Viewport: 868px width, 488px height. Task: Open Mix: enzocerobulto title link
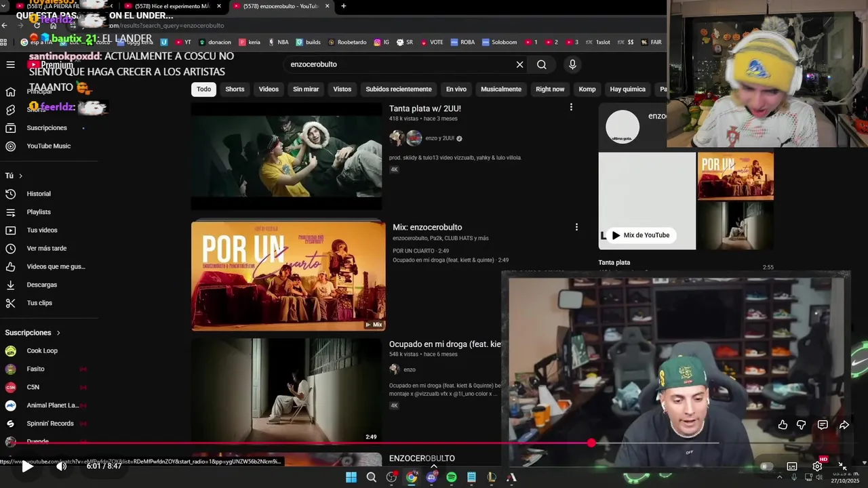coord(427,227)
